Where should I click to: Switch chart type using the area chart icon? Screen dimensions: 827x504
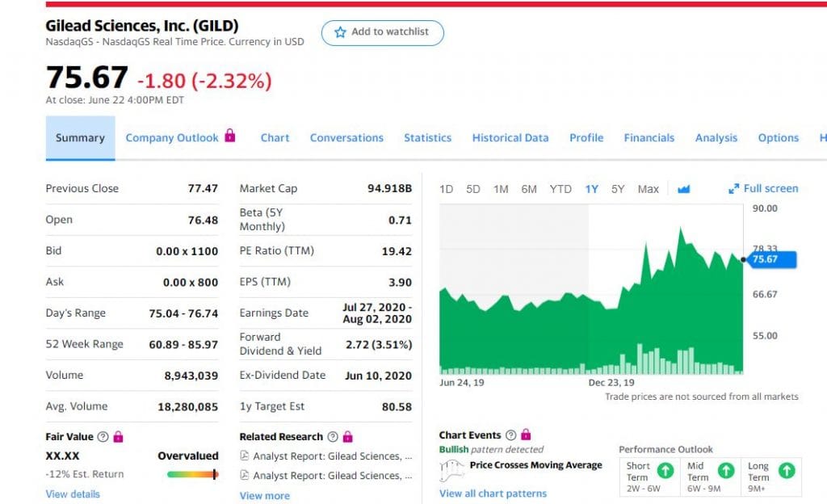pyautogui.click(x=683, y=189)
